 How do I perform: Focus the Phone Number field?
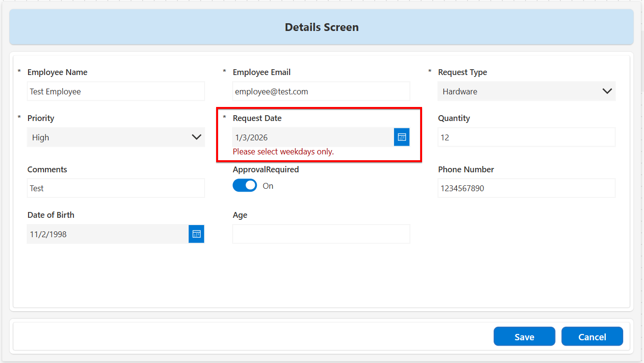527,188
